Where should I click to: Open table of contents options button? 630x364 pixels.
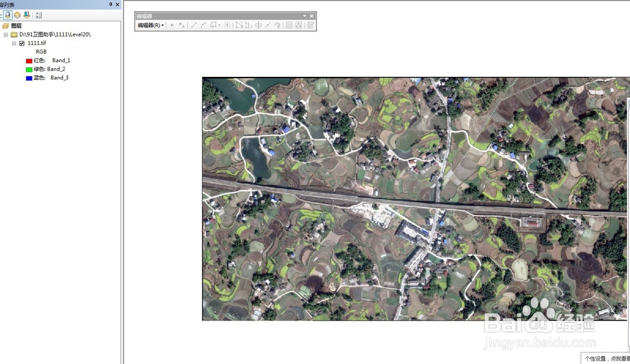pos(38,15)
